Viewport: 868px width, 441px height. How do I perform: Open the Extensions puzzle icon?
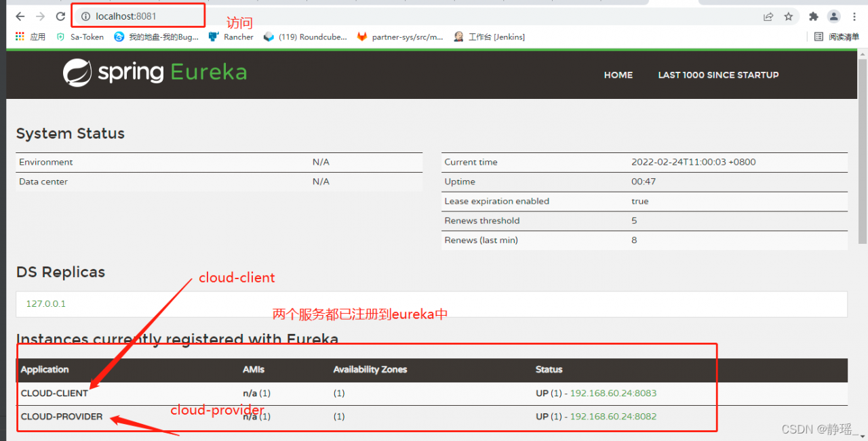(814, 16)
